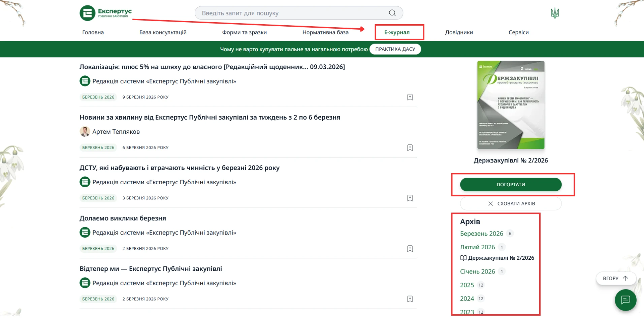
Task: Hide the archive via Сховати архів
Action: click(517, 203)
